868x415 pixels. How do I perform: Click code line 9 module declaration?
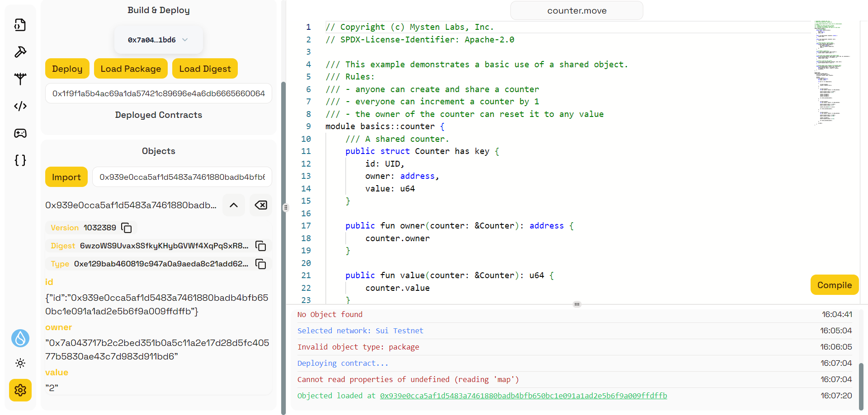pos(385,126)
